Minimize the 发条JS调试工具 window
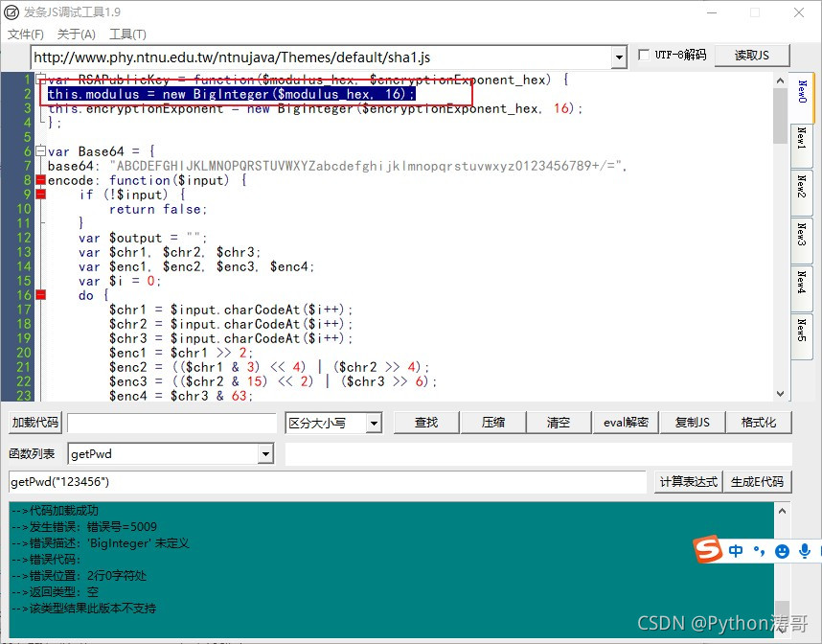822x644 pixels. (x=712, y=12)
